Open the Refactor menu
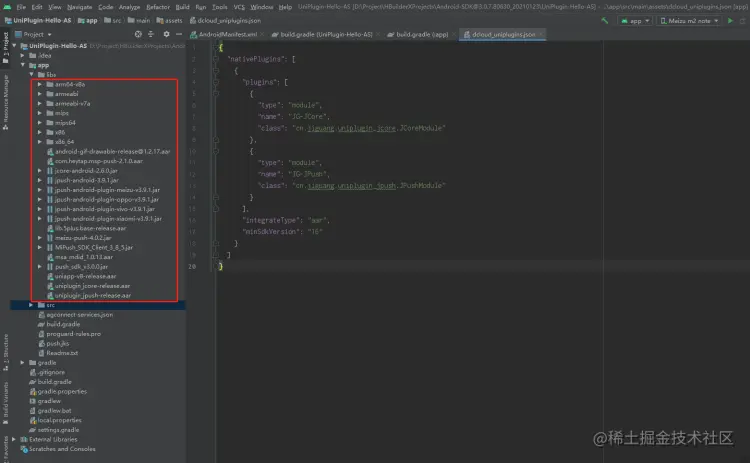750x463 pixels. coord(158,7)
